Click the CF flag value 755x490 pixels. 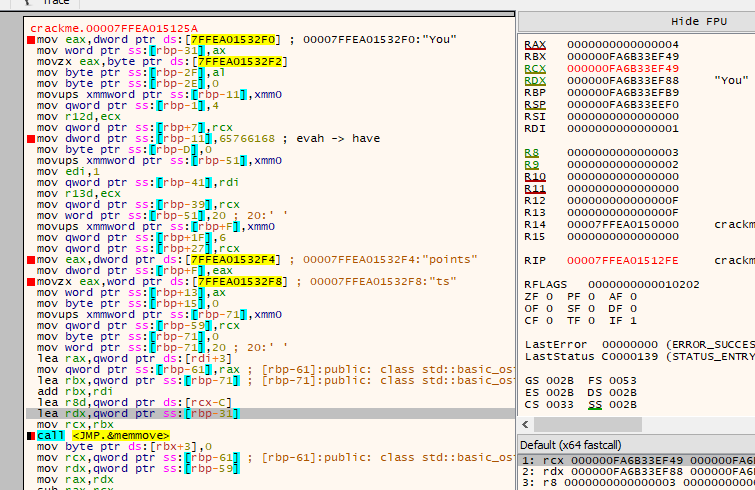click(549, 321)
